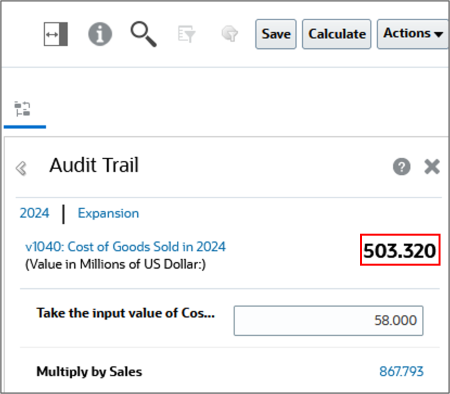Open the information icon in the toolbar
The height and width of the screenshot is (394, 450).
tap(100, 34)
